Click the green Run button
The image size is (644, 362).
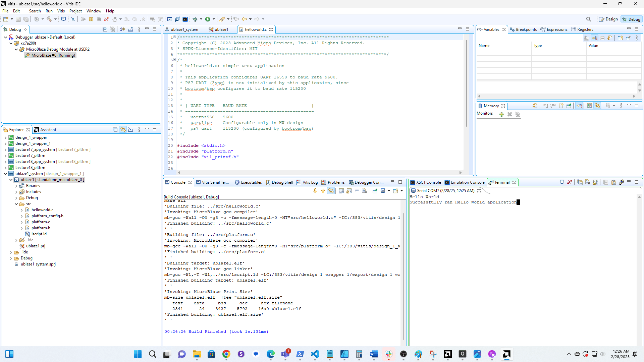coord(208,19)
